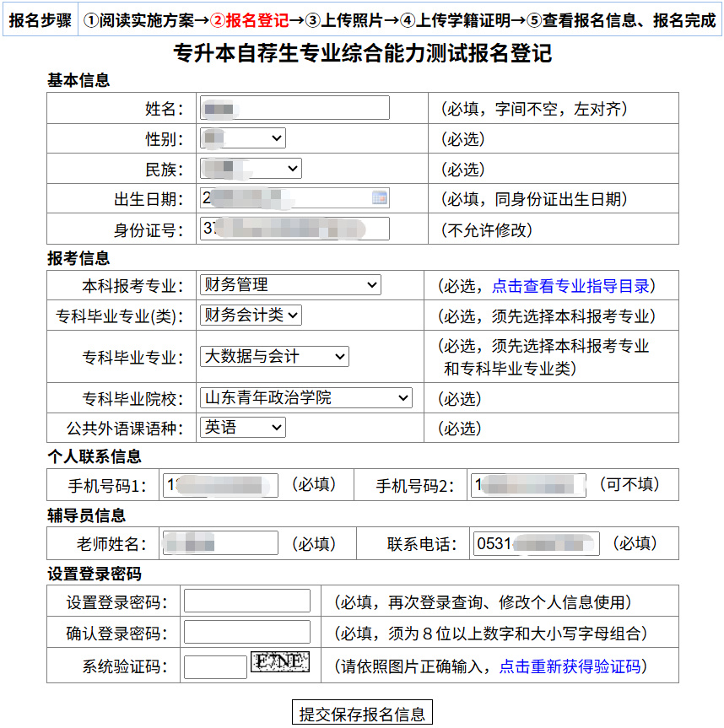Focus the 手机号码1 phone input field
Screen dimensions: 724x728
pos(220,485)
